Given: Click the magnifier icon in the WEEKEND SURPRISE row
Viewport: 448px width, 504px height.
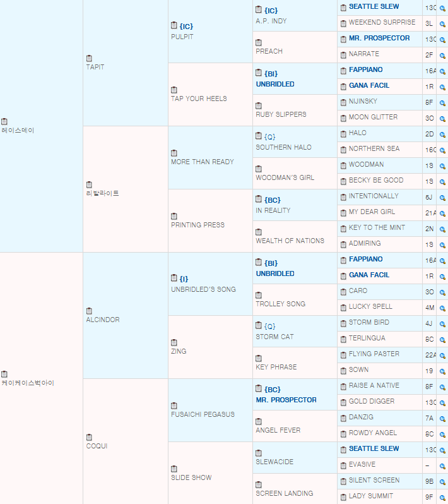Looking at the screenshot, I should tap(442, 23).
